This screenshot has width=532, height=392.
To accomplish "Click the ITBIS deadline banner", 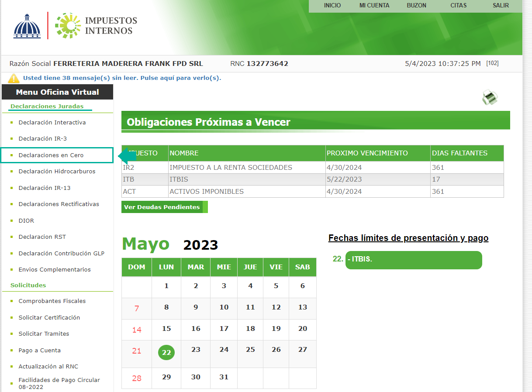I will [413, 260].
